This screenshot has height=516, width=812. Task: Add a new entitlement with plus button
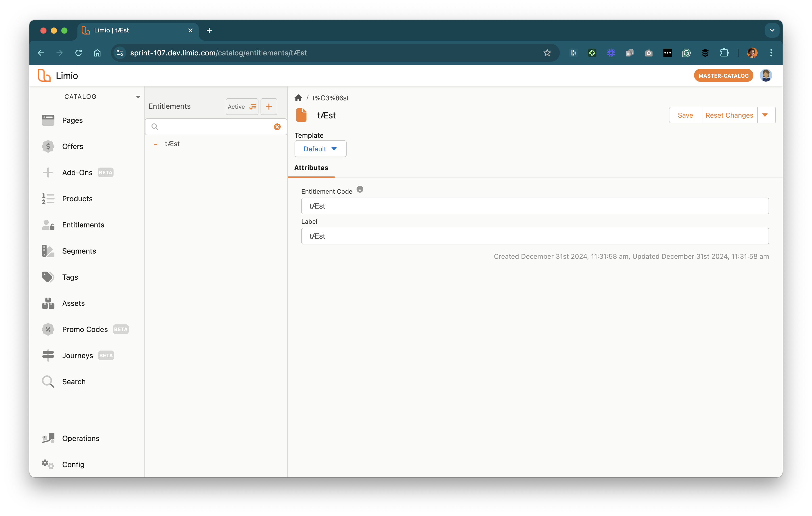click(269, 107)
